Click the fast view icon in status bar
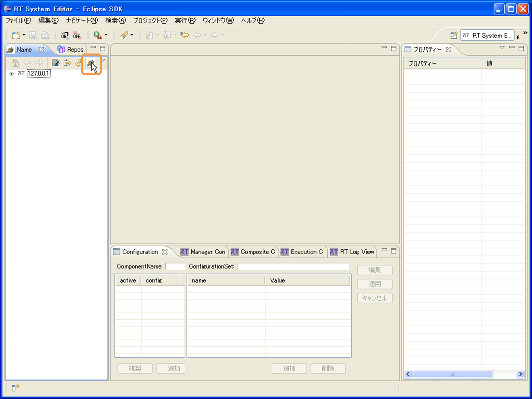This screenshot has width=532, height=399. coord(16,387)
